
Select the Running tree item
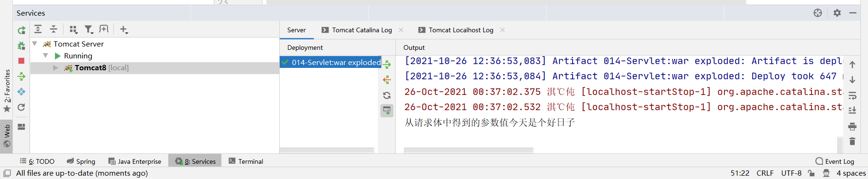pyautogui.click(x=73, y=56)
